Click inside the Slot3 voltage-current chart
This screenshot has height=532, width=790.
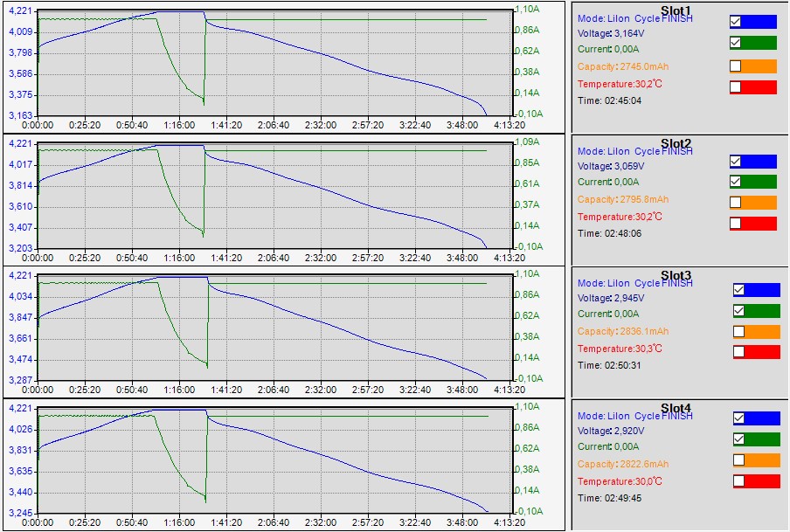[275, 328]
